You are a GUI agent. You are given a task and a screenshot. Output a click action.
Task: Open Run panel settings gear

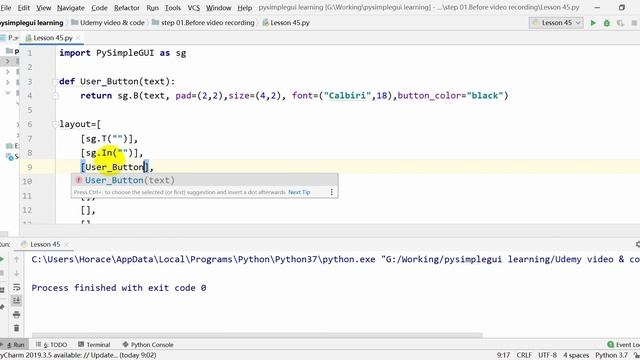pyautogui.click(x=638, y=244)
